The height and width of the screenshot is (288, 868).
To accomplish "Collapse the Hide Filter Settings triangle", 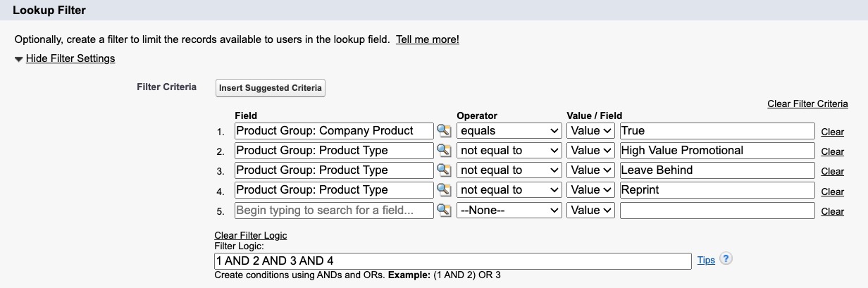I will click(18, 59).
